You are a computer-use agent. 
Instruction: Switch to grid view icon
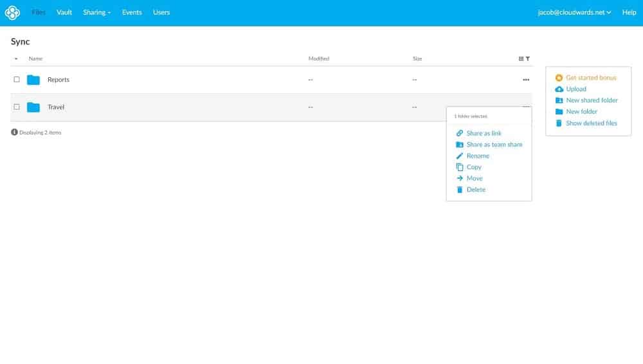(521, 59)
